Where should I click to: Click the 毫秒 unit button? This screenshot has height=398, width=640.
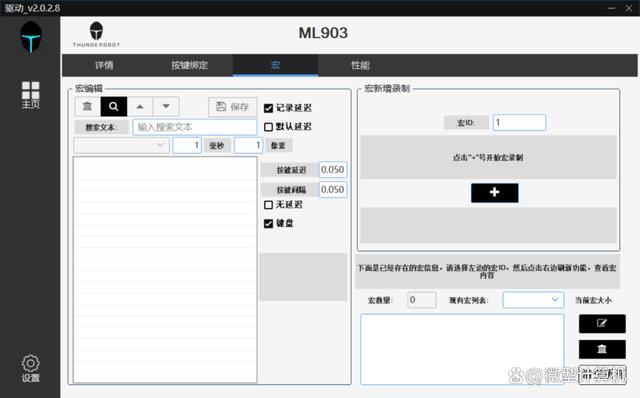[217, 146]
